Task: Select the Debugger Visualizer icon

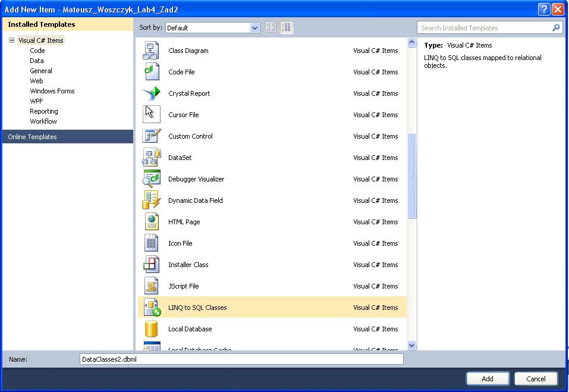Action: pos(151,179)
